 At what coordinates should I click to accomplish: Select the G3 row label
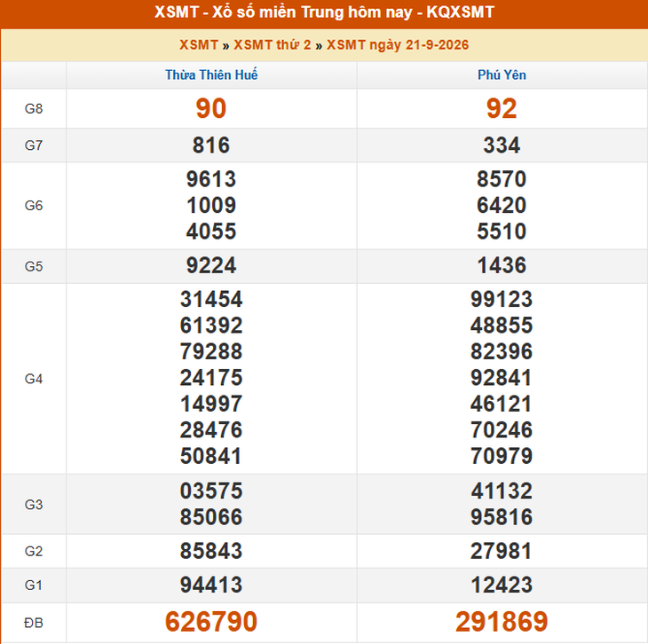[34, 505]
